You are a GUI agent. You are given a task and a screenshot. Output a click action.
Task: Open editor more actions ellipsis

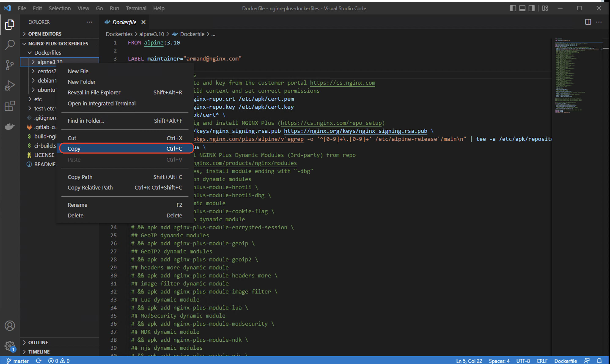[x=599, y=22]
